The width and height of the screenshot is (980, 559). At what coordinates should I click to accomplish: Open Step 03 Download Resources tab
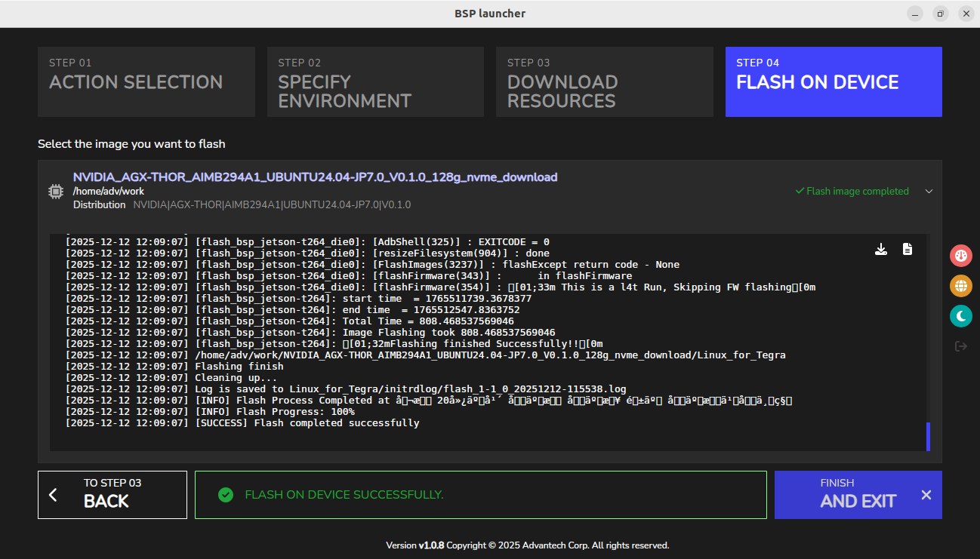[x=604, y=82]
